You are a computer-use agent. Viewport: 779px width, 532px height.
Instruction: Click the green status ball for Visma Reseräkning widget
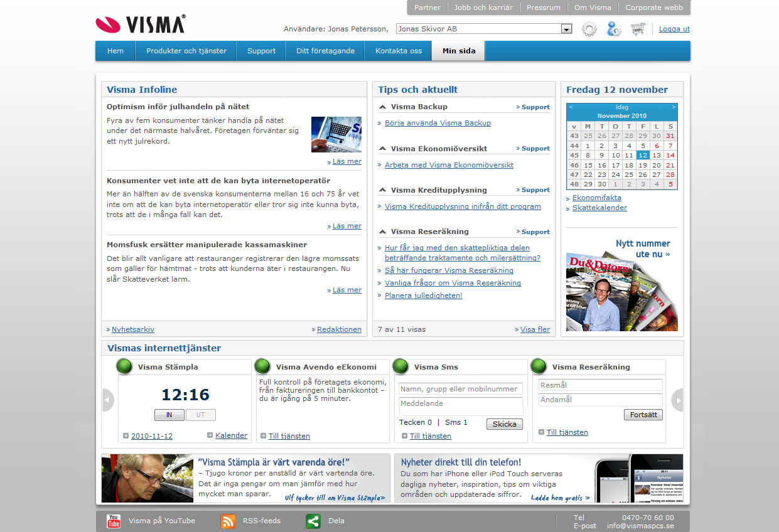click(x=539, y=366)
